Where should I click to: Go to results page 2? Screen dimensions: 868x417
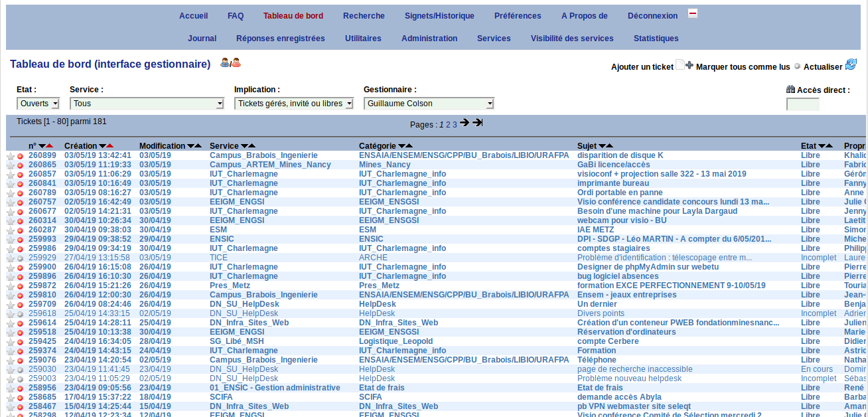coord(448,125)
